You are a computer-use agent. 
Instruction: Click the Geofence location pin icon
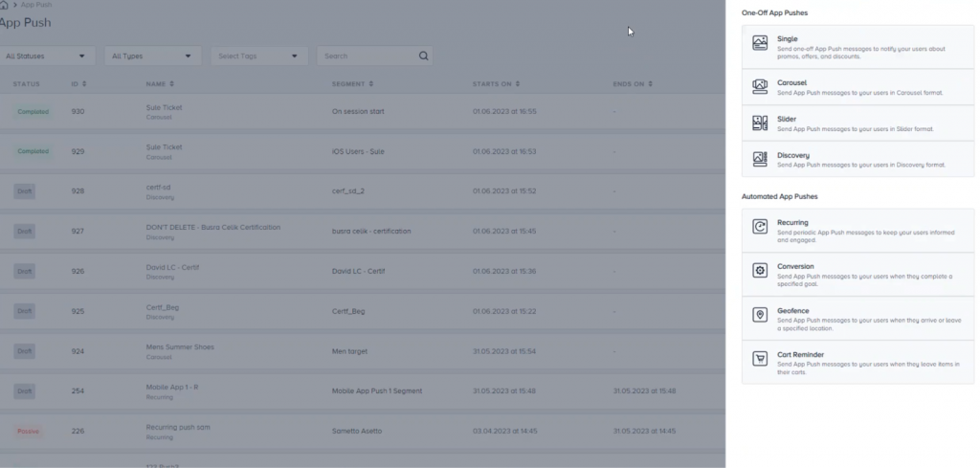click(x=760, y=315)
